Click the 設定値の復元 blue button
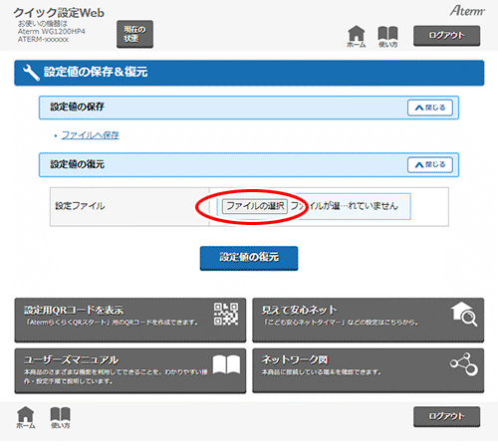 pos(249,258)
